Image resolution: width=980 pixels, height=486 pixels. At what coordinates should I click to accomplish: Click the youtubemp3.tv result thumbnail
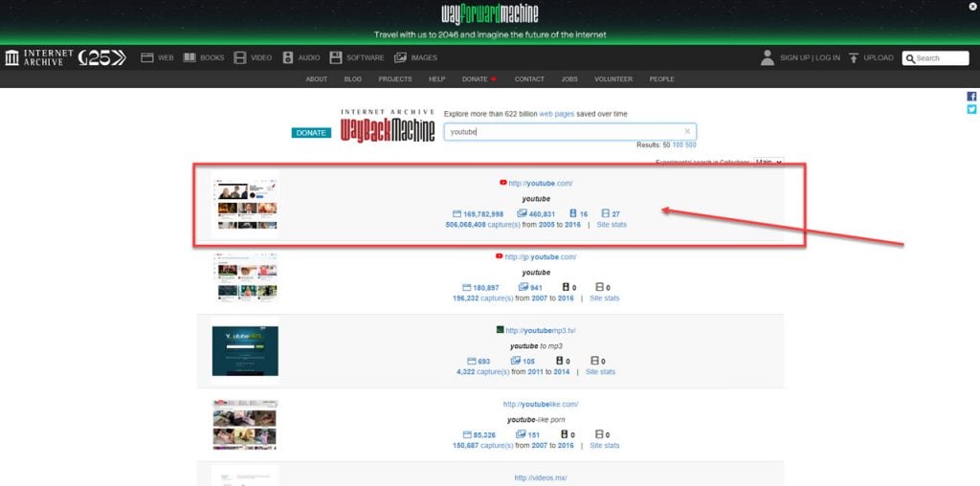[x=245, y=350]
